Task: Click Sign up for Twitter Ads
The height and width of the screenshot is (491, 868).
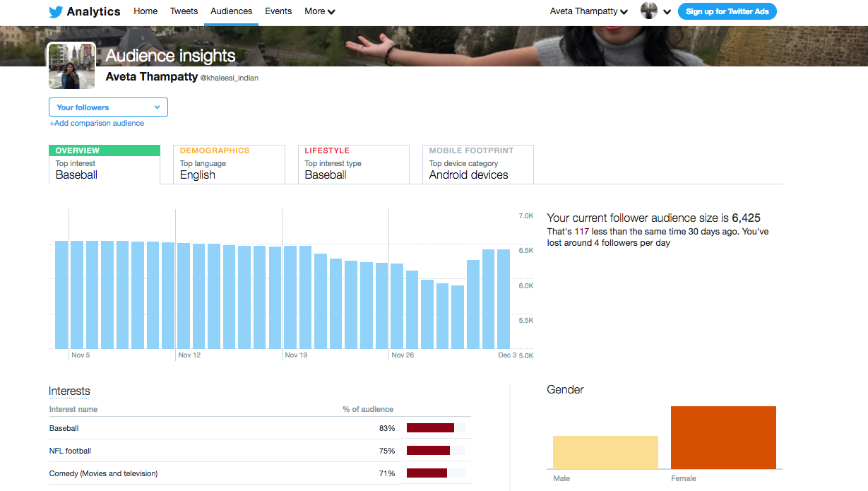Action: (x=727, y=11)
